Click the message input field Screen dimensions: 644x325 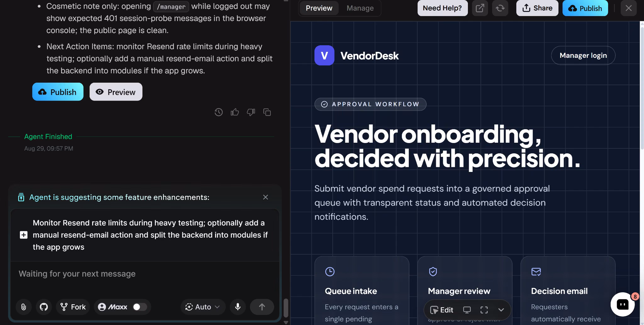145,274
